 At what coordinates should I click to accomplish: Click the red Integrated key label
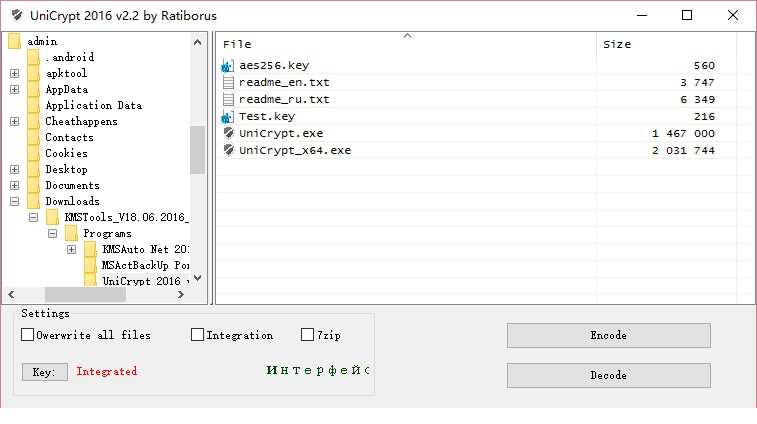tap(107, 371)
